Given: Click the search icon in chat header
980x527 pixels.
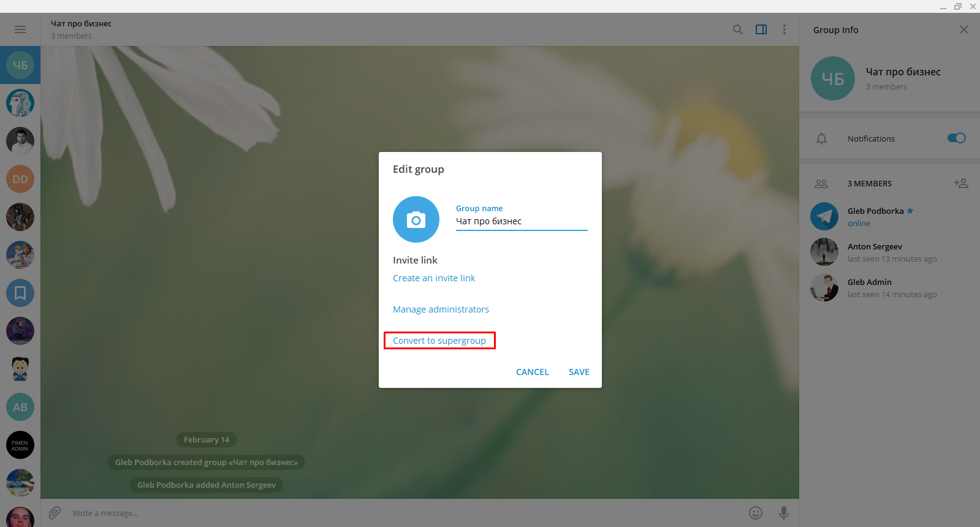Looking at the screenshot, I should [738, 29].
